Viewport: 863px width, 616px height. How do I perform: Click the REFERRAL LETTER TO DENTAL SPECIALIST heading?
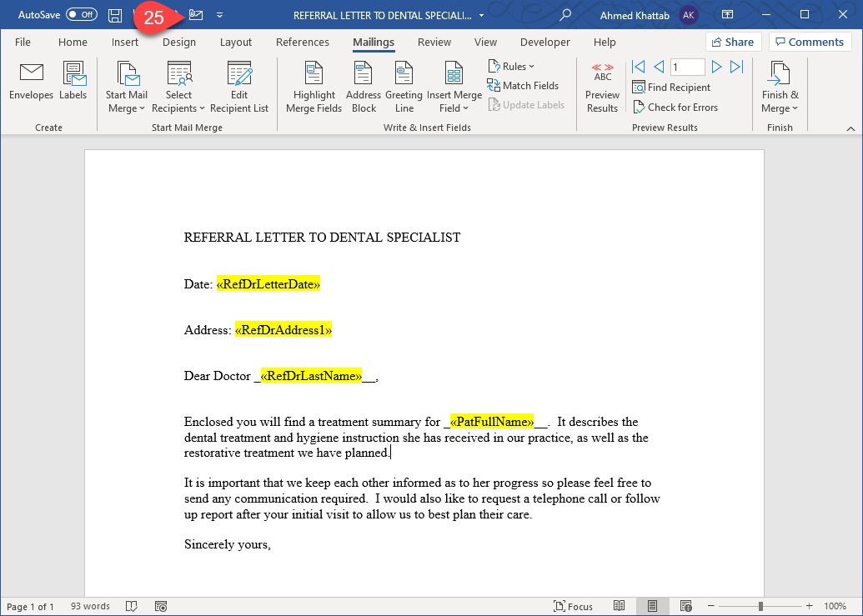[322, 238]
